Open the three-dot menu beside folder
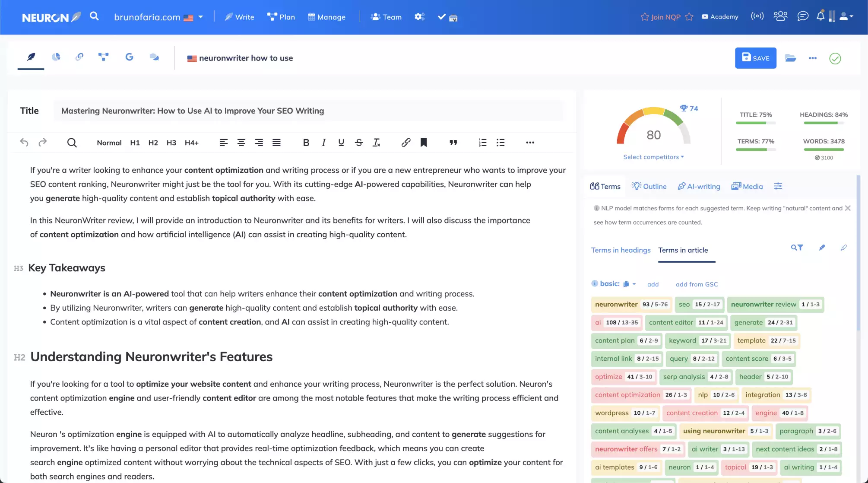Viewport: 868px width, 483px height. pos(813,58)
